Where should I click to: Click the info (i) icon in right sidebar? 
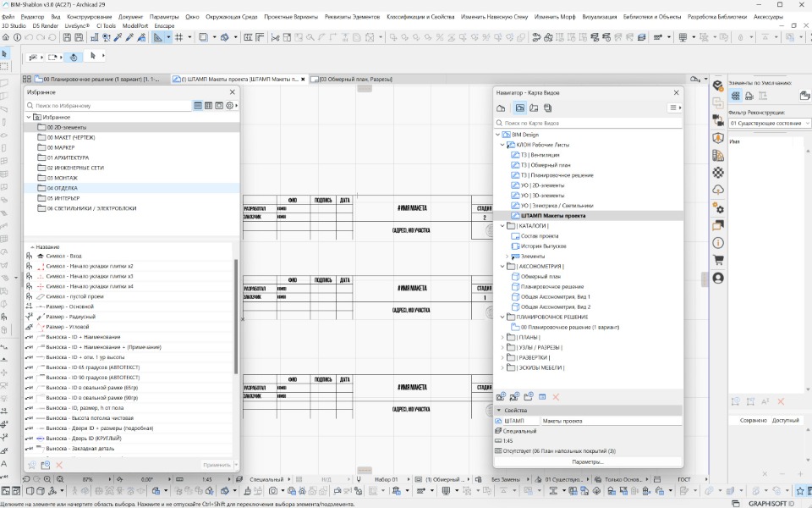tap(718, 243)
